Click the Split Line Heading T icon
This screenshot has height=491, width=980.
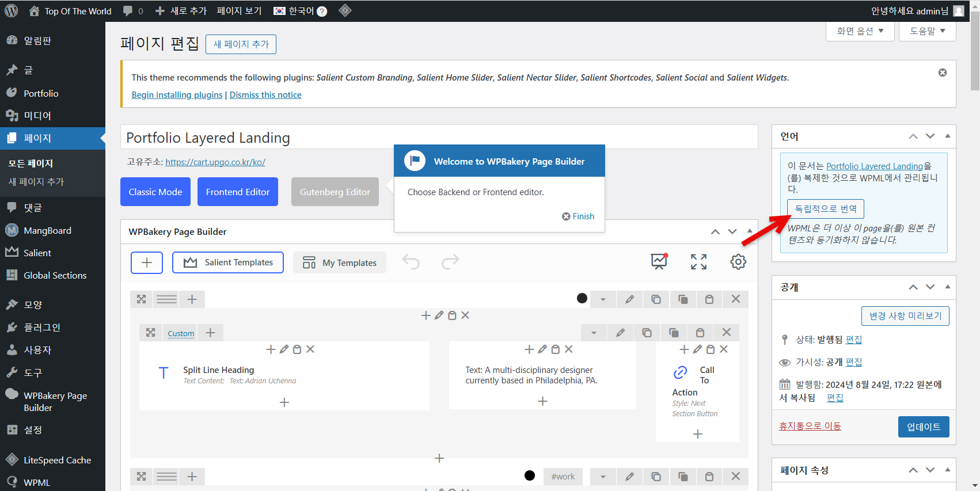tap(164, 373)
